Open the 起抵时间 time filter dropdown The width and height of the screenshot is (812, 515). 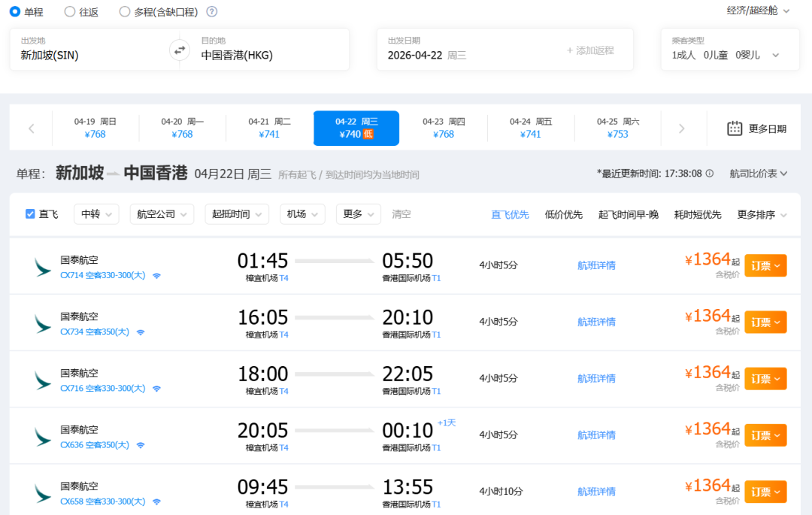coord(236,214)
